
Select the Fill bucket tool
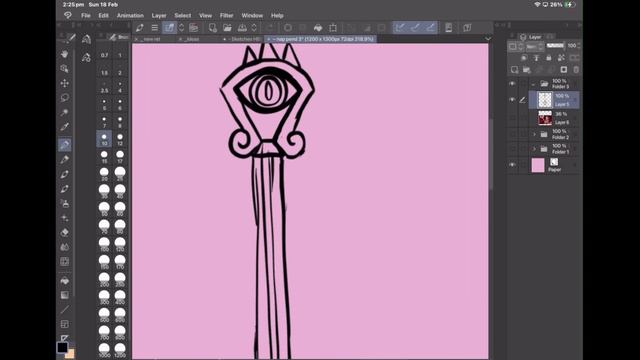click(x=64, y=281)
